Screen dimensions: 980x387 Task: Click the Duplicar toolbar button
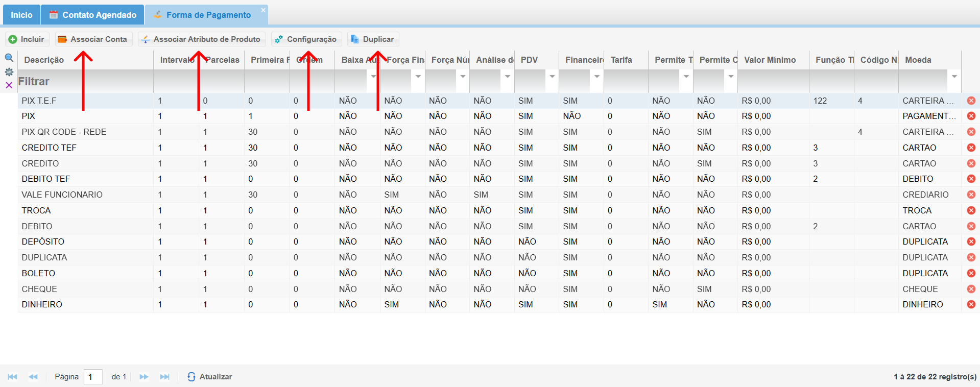372,39
